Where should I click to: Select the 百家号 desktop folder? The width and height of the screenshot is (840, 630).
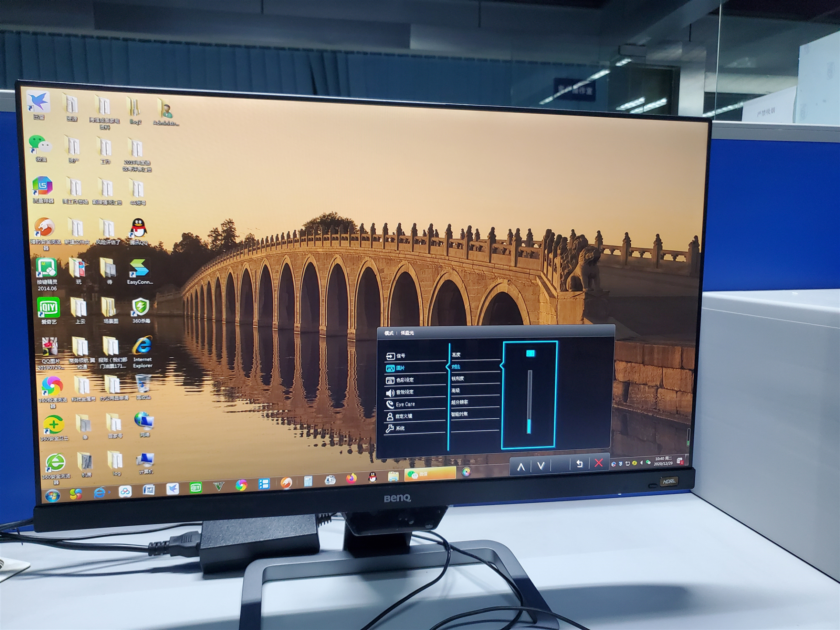pyautogui.click(x=115, y=426)
